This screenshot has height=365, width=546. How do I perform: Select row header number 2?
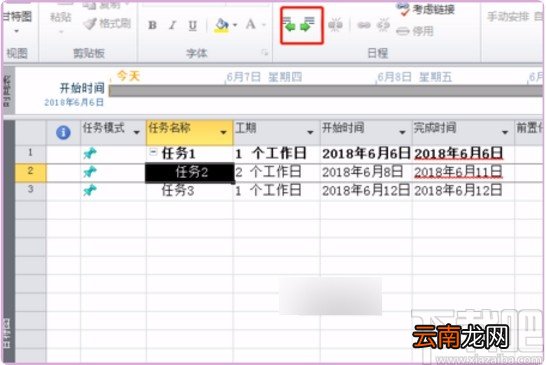coord(30,172)
